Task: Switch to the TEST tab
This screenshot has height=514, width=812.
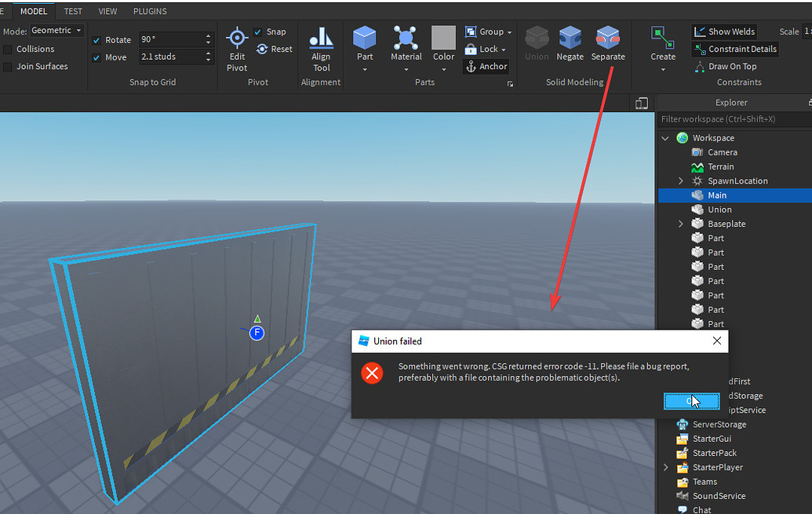Action: point(73,12)
